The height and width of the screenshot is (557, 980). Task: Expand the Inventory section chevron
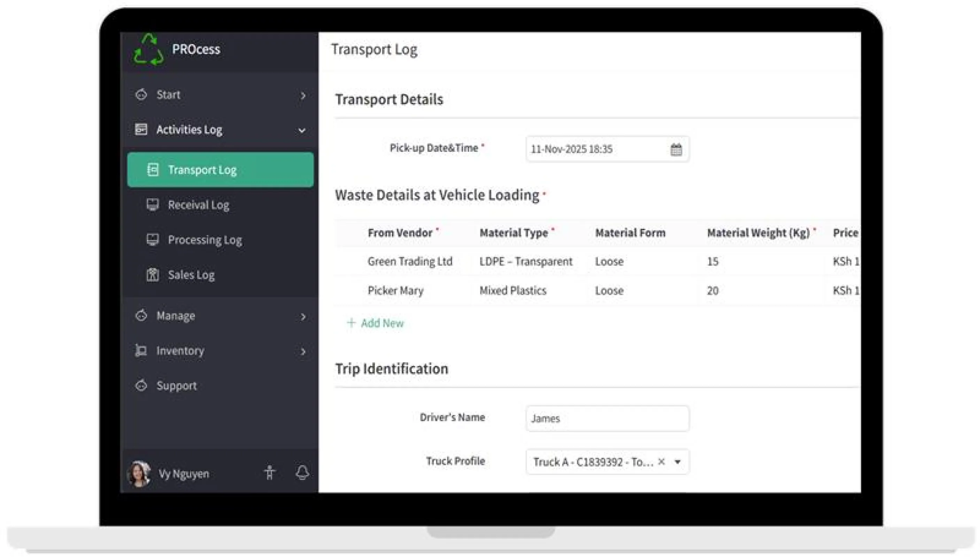point(303,351)
